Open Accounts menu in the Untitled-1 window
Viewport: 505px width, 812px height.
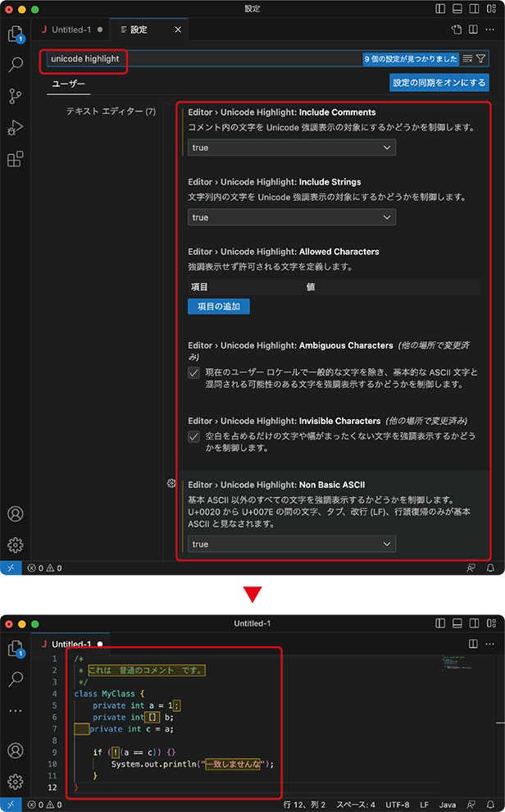pos(16,750)
